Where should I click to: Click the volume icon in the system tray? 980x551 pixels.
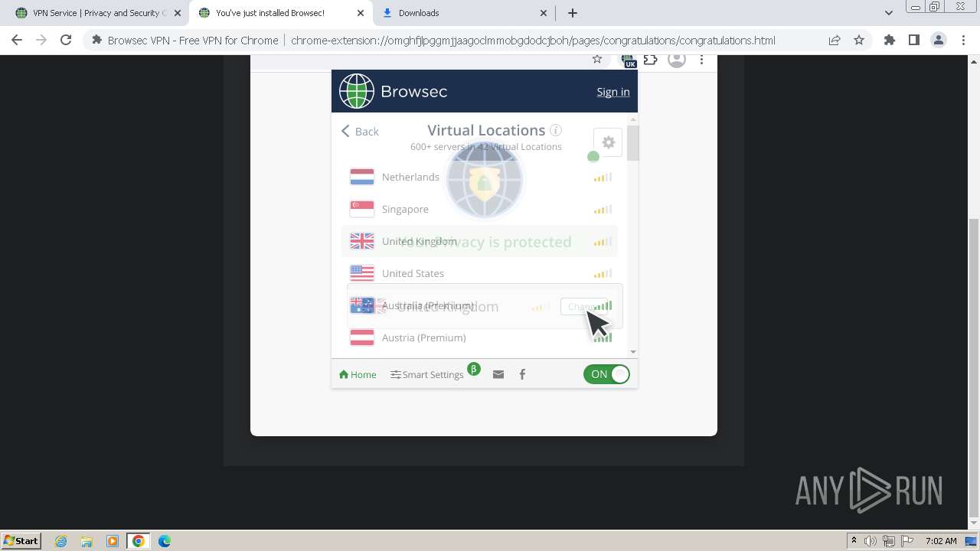click(x=871, y=541)
